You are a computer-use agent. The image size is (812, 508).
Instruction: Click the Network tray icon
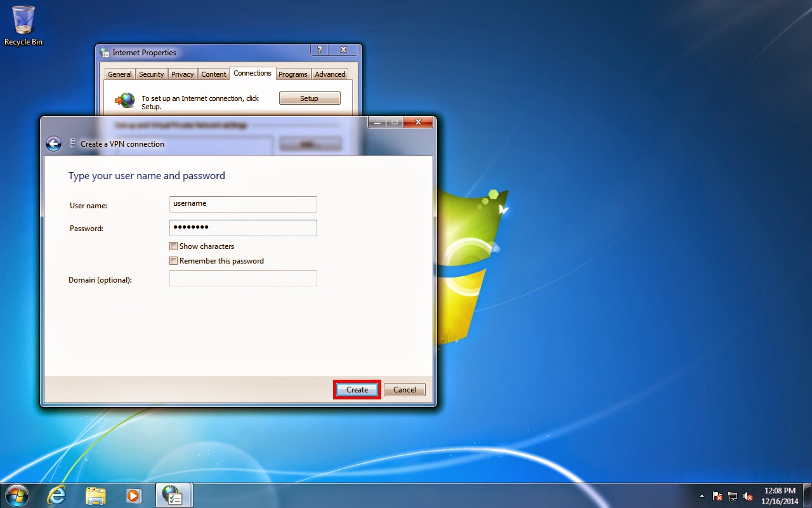point(733,496)
